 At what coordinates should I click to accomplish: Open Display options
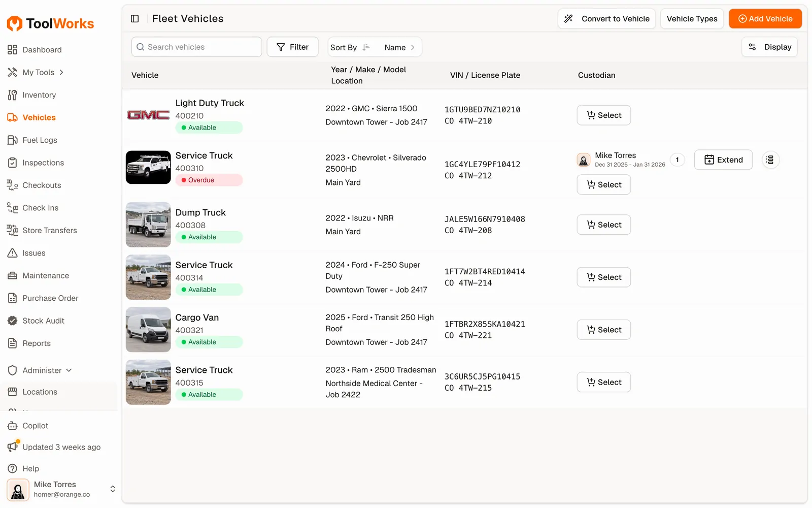[769, 47]
